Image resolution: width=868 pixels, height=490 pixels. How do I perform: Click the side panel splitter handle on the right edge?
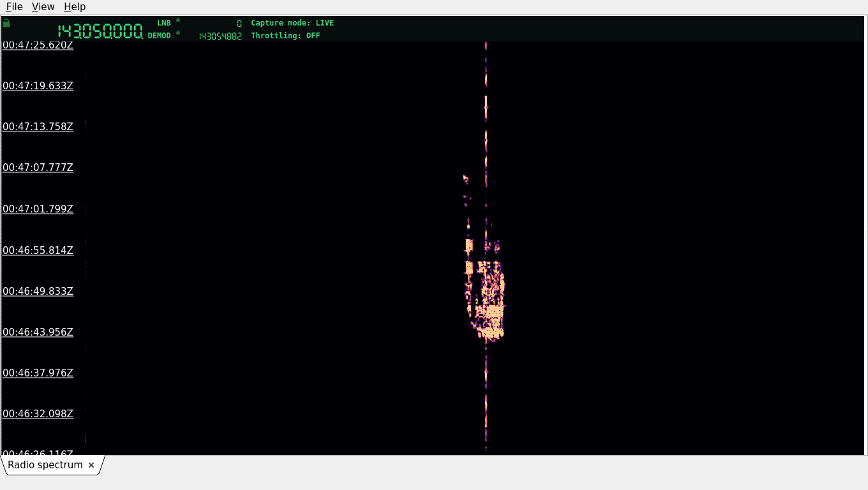[865, 236]
